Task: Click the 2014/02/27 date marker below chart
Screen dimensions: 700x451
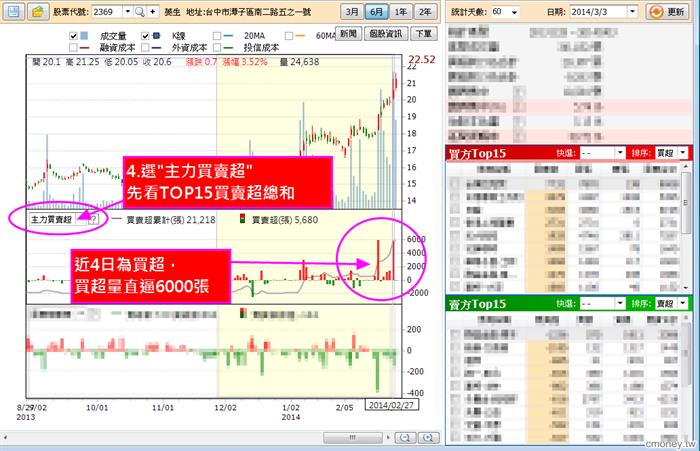Action: 392,405
